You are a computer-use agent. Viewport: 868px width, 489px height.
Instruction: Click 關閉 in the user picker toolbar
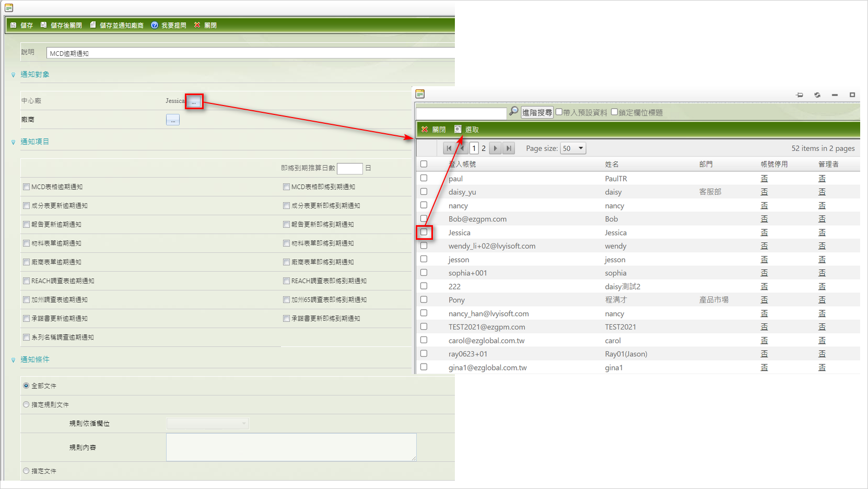tap(433, 130)
